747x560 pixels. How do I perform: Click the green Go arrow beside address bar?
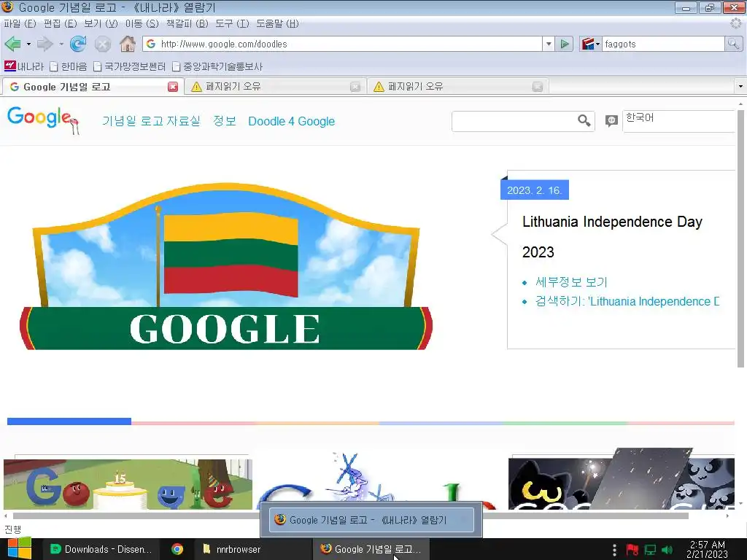tap(565, 44)
